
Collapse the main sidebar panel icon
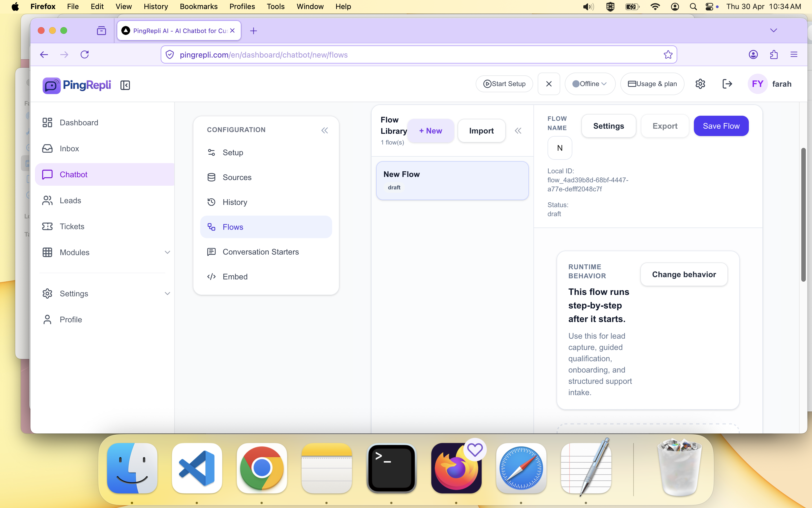pyautogui.click(x=125, y=85)
